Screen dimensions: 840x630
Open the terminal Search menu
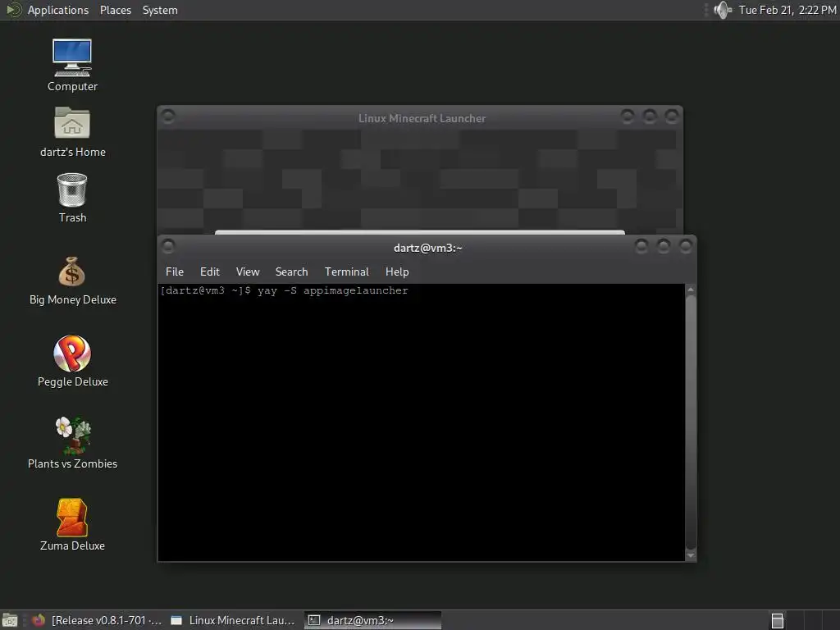291,272
